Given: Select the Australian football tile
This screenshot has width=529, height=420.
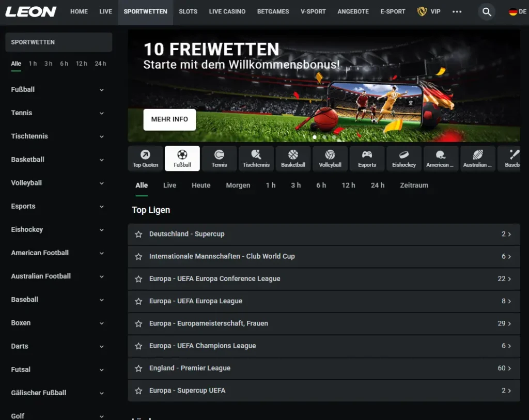Looking at the screenshot, I should point(478,159).
